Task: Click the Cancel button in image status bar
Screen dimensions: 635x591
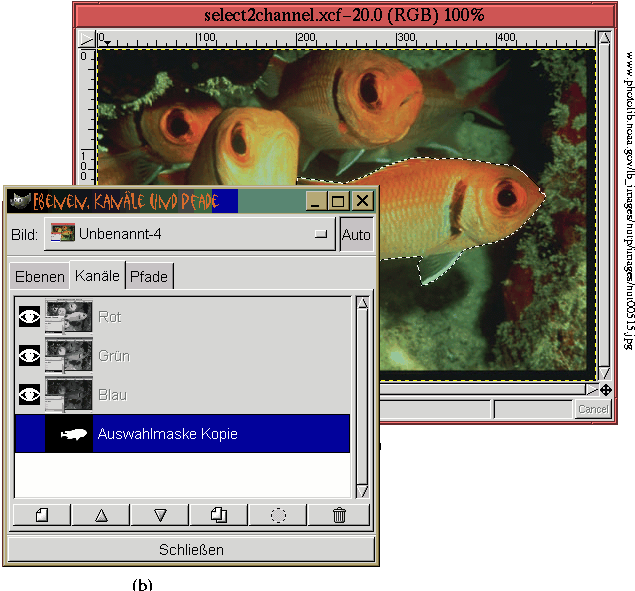Action: pyautogui.click(x=592, y=409)
